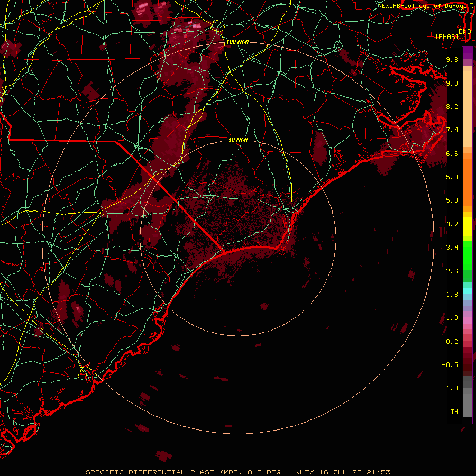Click the -0.5 color scale value
Screen dimensions: 476x476
[450, 365]
